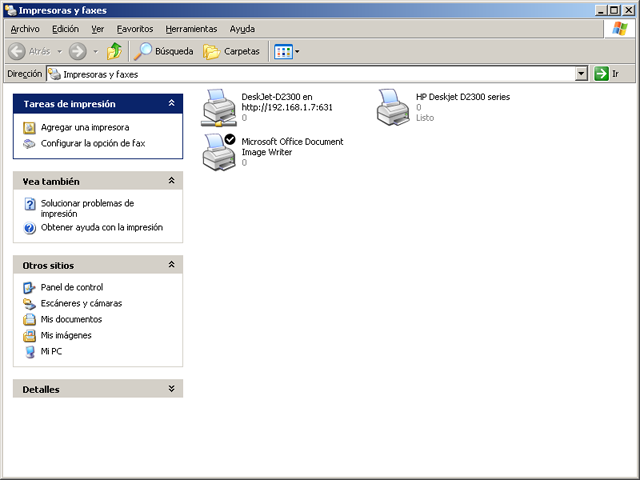Select the DeskJet-D2300 network printer icon

(x=219, y=107)
